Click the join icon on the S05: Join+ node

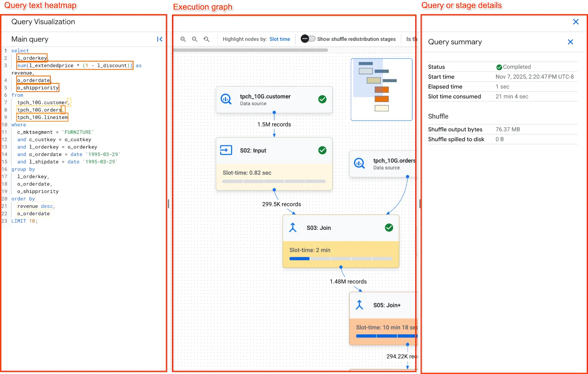359,305
